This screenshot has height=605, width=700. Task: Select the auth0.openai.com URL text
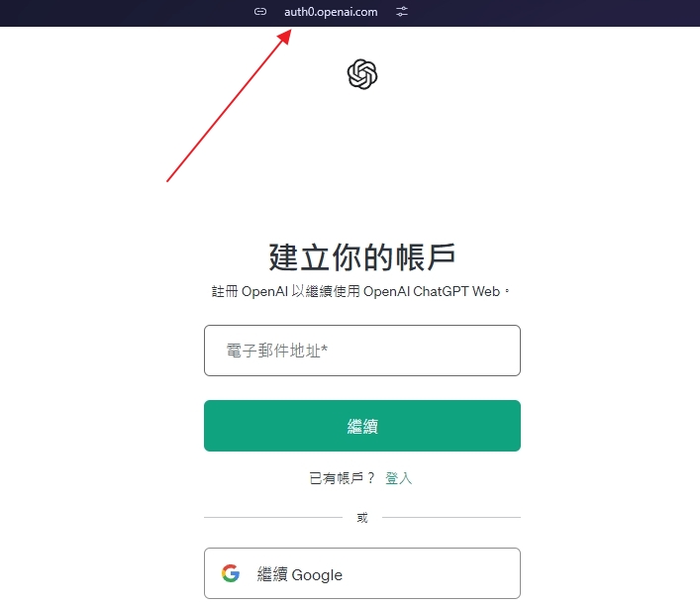point(331,12)
